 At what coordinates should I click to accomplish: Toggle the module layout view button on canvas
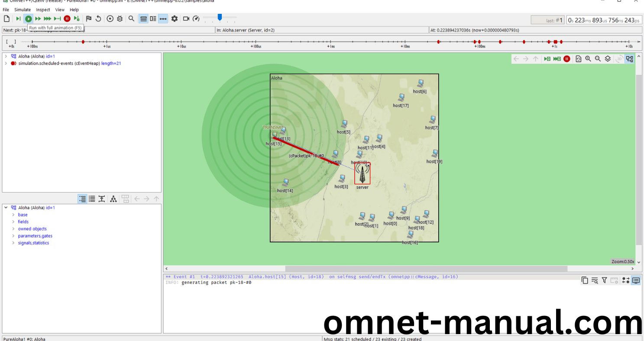(x=629, y=59)
